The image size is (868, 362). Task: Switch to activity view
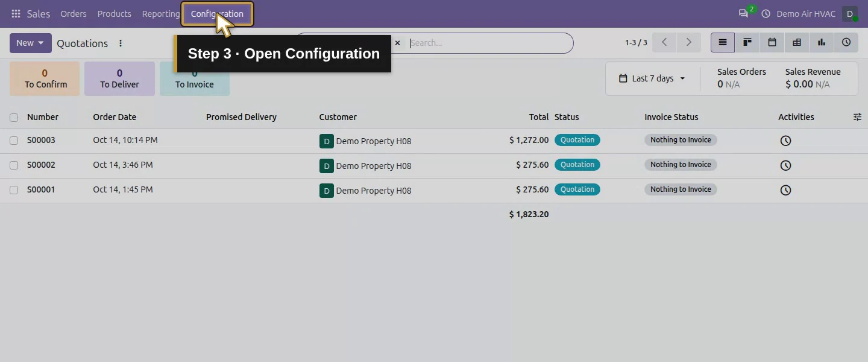coord(846,43)
